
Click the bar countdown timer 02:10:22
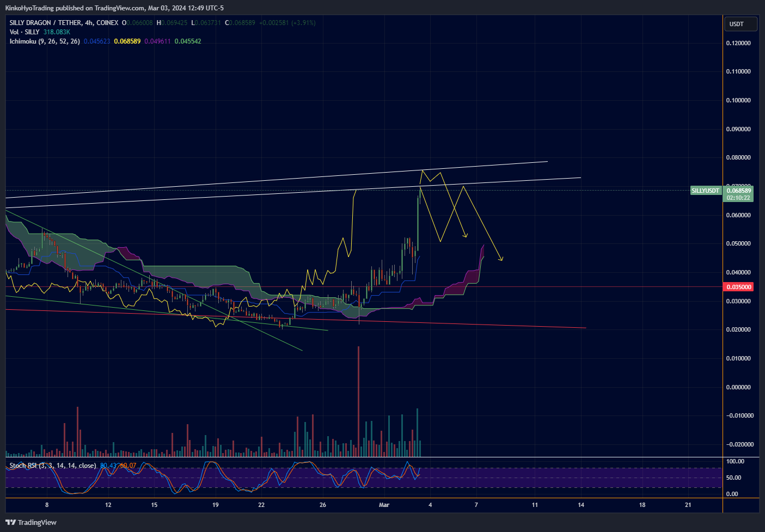[x=739, y=198]
